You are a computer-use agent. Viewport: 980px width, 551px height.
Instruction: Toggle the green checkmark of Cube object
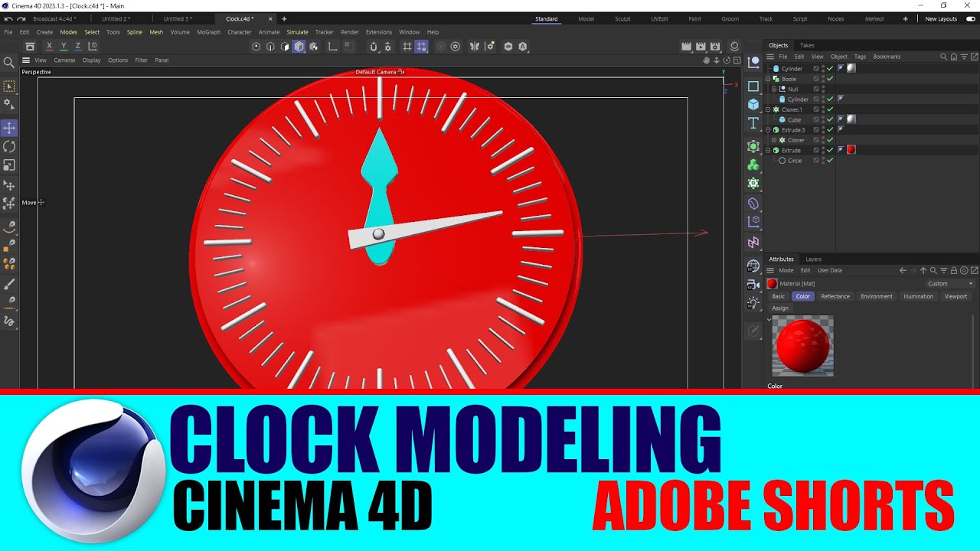pos(830,120)
